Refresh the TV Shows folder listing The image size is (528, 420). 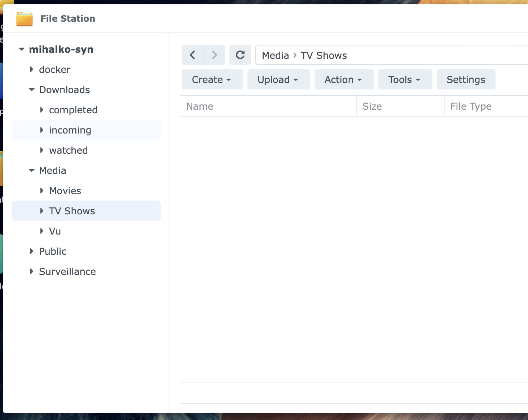click(240, 55)
